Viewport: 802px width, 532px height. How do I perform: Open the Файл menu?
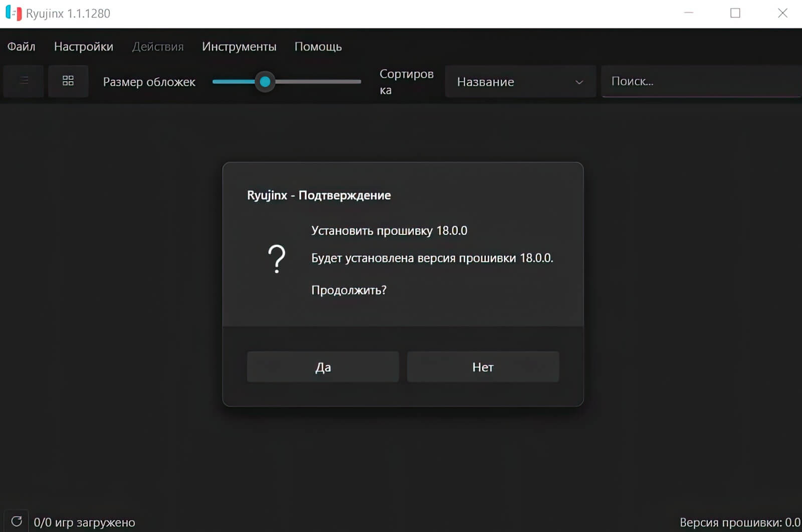(21, 46)
